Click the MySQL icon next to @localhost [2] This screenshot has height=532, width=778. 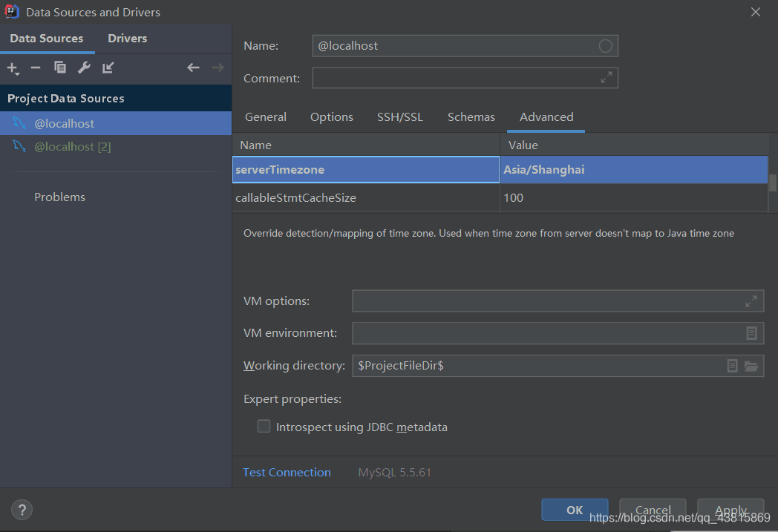pyautogui.click(x=19, y=146)
